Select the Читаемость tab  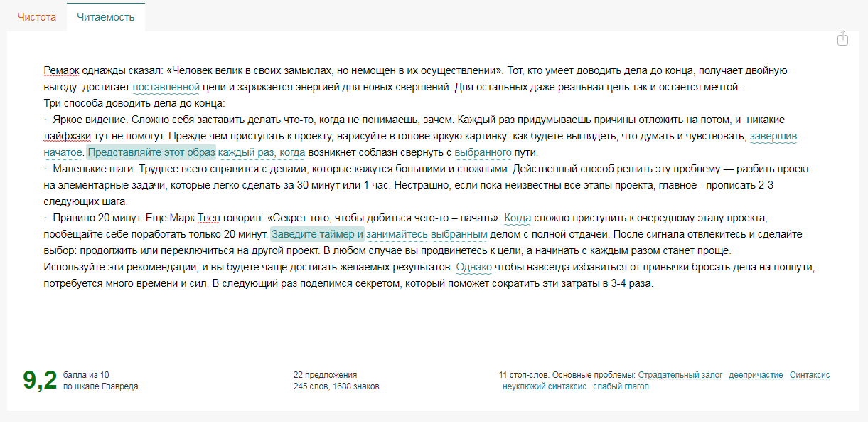(106, 17)
